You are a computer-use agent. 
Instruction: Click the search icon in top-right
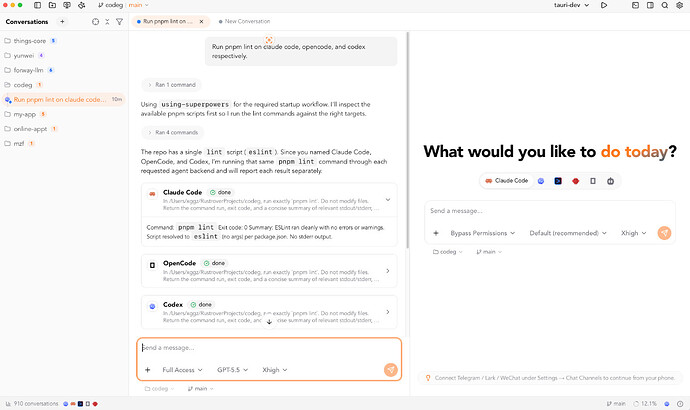tap(665, 5)
